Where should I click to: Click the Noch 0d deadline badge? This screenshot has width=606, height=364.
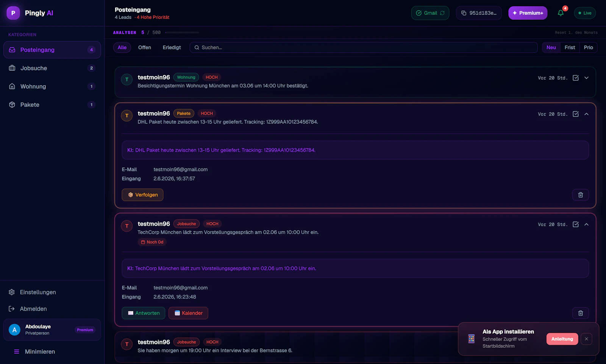coord(152,242)
